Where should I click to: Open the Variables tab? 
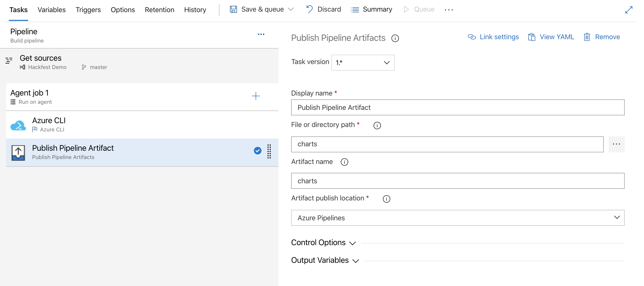point(52,10)
